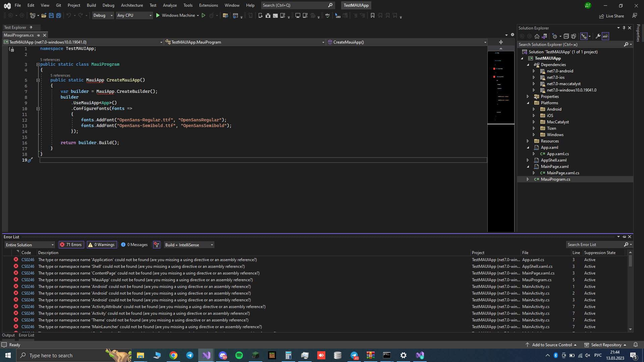Click the Undo toolbar icon
This screenshot has width=644, height=362.
[68, 15]
